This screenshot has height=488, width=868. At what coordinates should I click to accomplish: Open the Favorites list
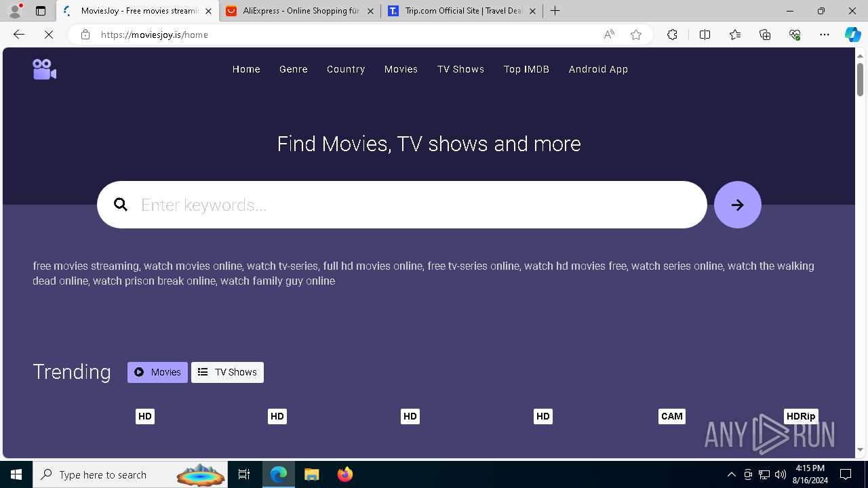click(735, 35)
